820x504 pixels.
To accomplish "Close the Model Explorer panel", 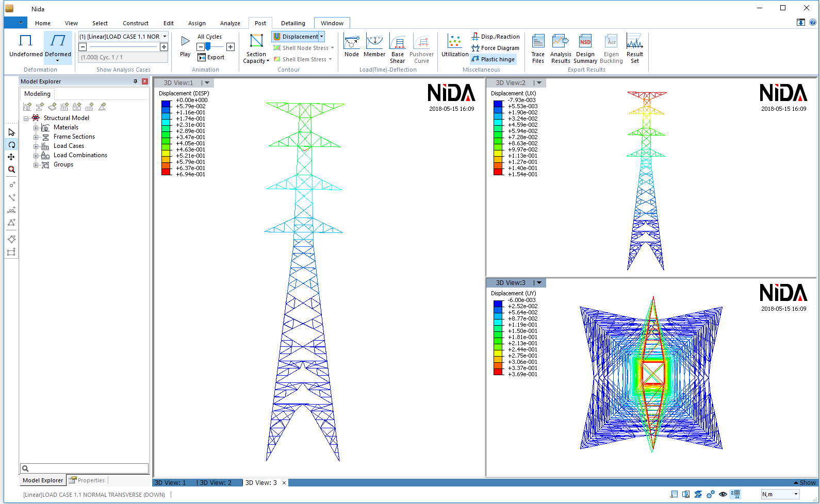I will click(x=145, y=81).
